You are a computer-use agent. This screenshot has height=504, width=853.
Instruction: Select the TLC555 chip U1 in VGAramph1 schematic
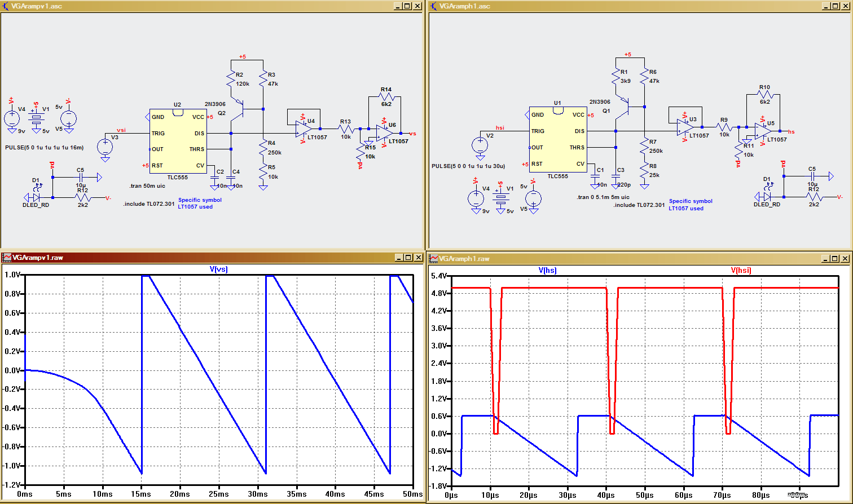click(557, 139)
